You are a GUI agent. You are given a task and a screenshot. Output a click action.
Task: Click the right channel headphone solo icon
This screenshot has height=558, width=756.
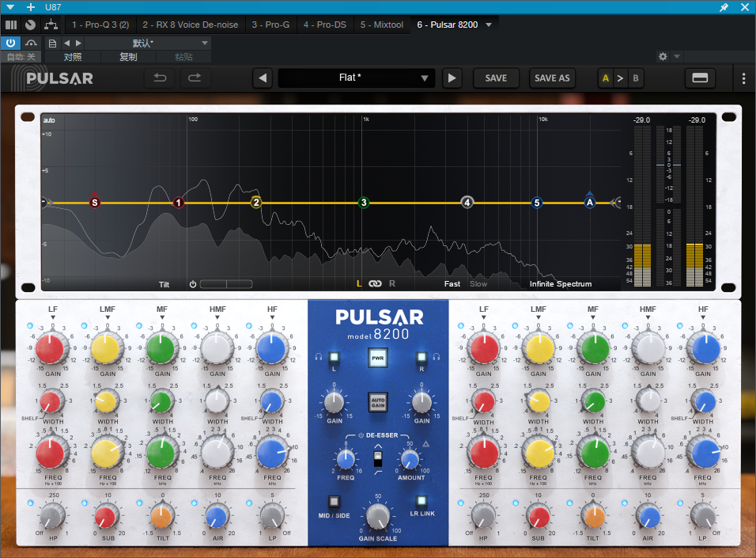pos(437,357)
